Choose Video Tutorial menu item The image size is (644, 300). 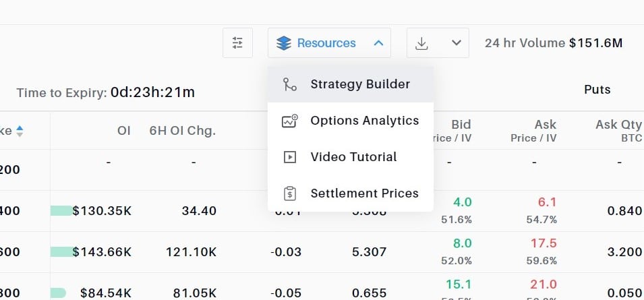pyautogui.click(x=353, y=157)
